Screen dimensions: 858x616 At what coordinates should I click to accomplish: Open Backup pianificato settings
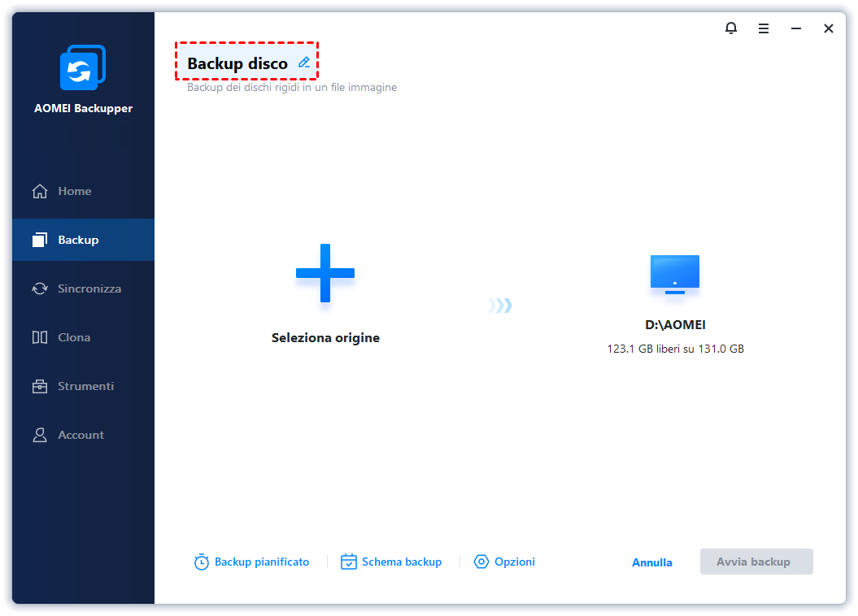click(252, 562)
